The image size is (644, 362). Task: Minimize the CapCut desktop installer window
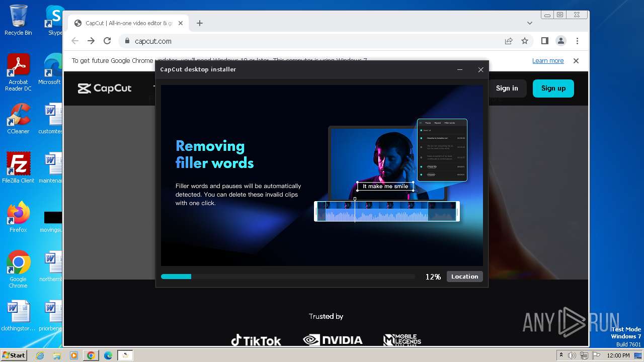(459, 70)
